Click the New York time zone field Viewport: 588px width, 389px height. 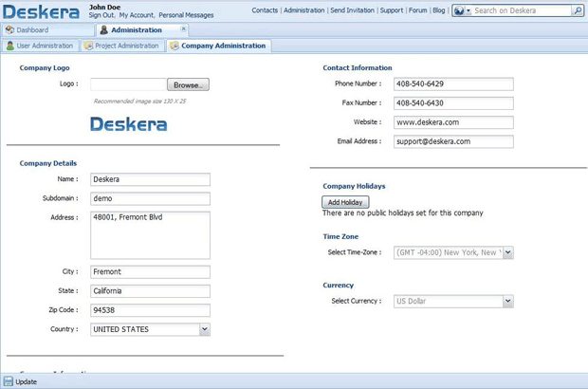click(x=453, y=252)
